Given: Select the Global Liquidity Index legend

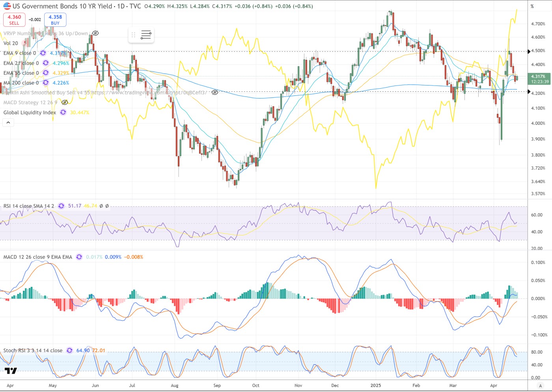Looking at the screenshot, I should pos(30,112).
